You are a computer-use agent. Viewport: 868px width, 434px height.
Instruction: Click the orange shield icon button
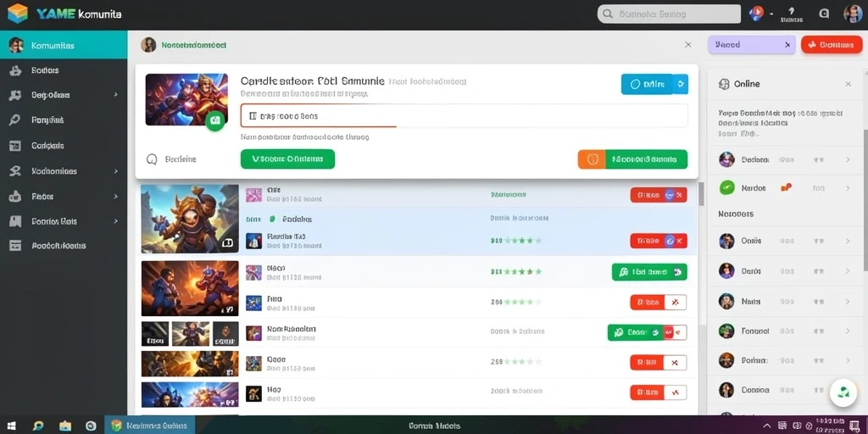pyautogui.click(x=592, y=159)
